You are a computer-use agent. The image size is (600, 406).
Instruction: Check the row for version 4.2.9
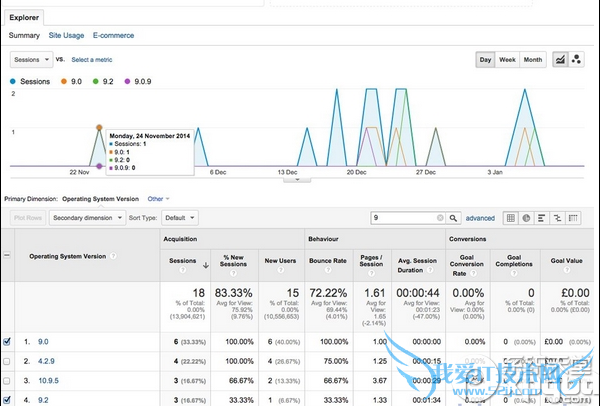[x=9, y=362]
